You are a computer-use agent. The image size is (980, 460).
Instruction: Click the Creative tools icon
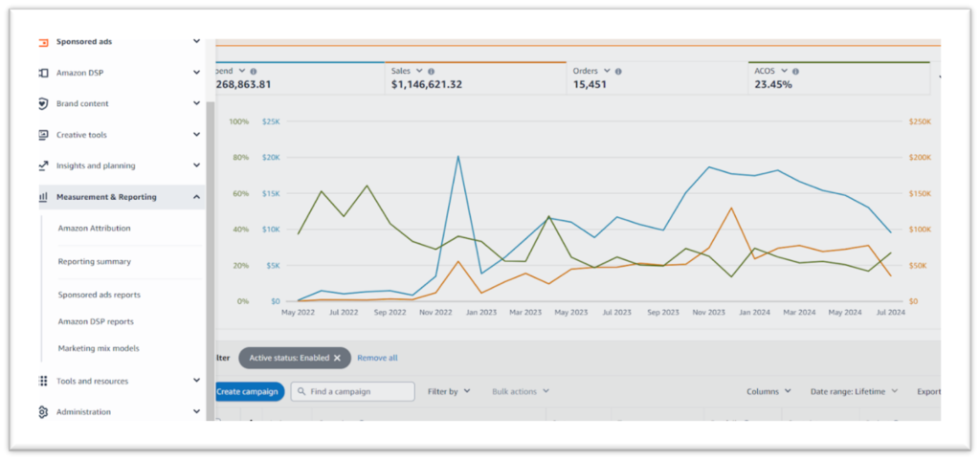pyautogui.click(x=43, y=135)
